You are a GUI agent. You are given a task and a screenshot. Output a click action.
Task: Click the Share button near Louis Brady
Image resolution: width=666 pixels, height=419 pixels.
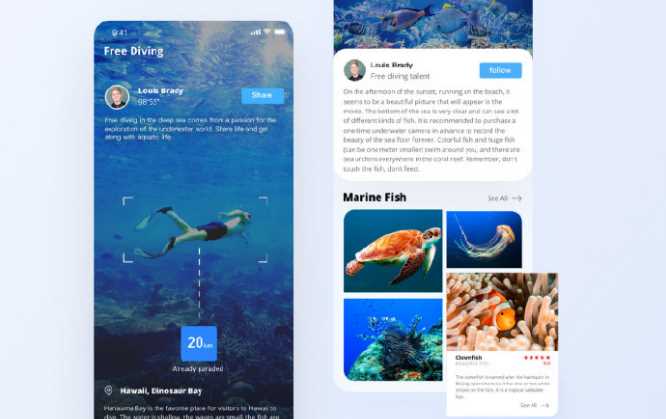click(x=262, y=96)
